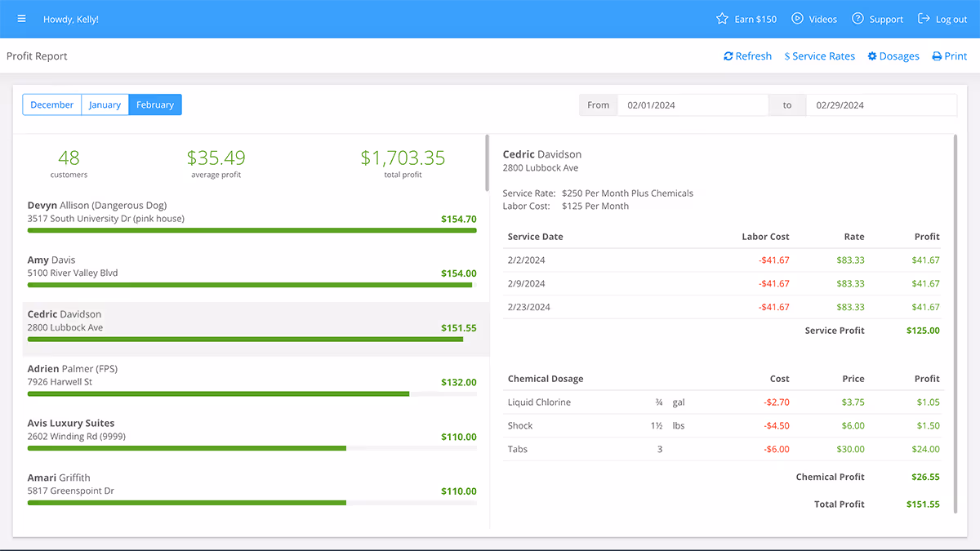Switch to the January tab
The image size is (980, 551).
[x=105, y=104]
